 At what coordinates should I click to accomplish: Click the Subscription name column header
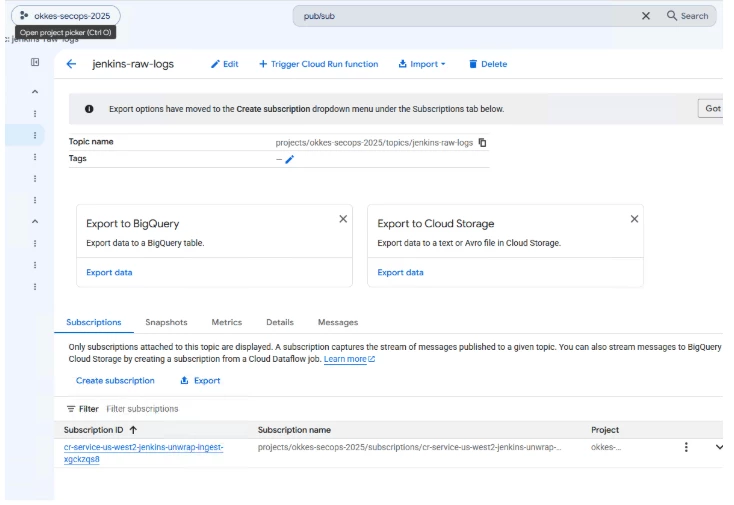(x=294, y=430)
